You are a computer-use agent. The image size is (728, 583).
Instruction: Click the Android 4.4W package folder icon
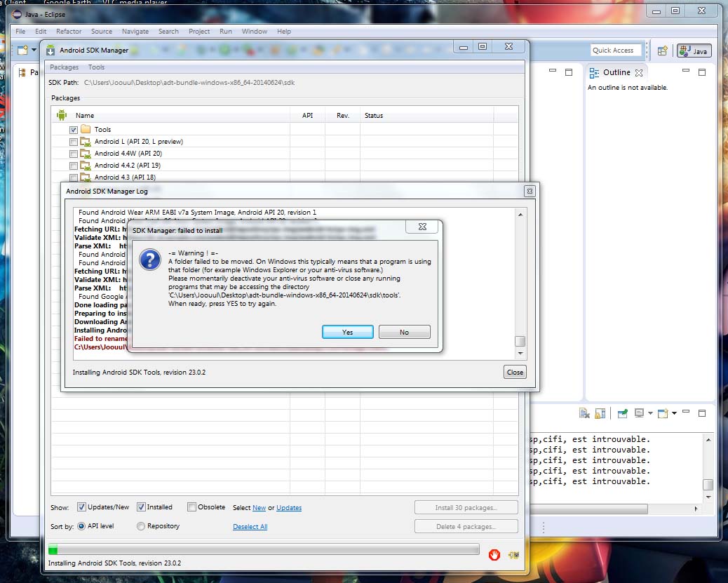coord(86,154)
